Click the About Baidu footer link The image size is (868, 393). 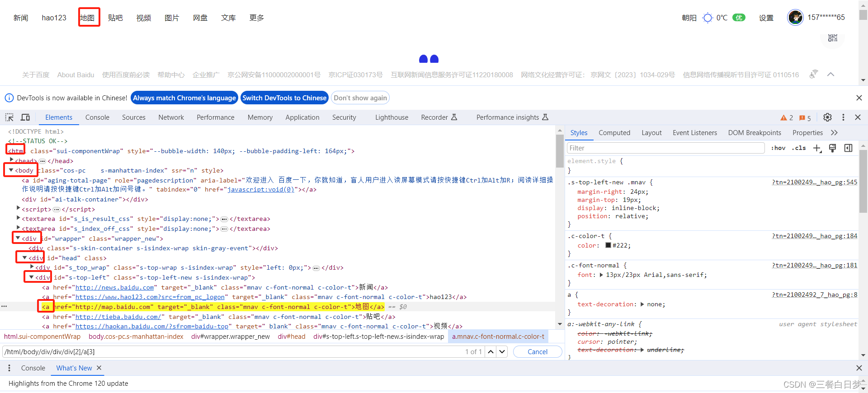[75, 75]
